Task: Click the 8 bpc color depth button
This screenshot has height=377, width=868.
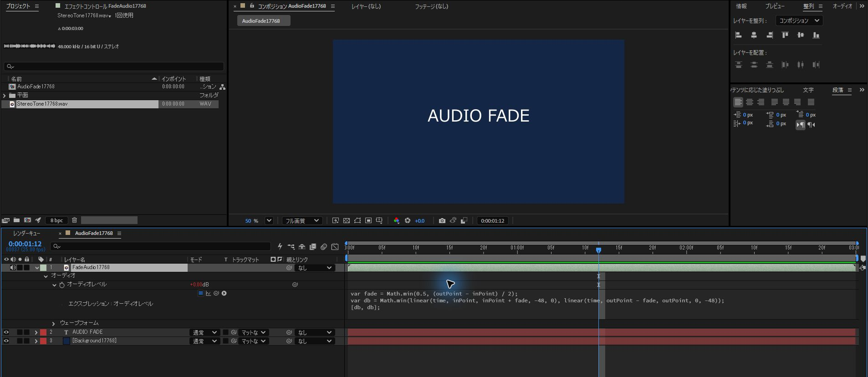Action: pyautogui.click(x=56, y=220)
